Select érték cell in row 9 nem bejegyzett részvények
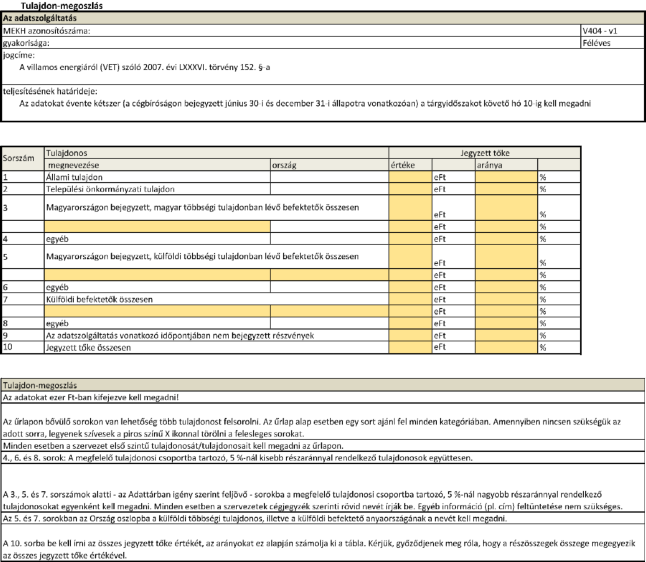646x562 pixels. point(408,336)
